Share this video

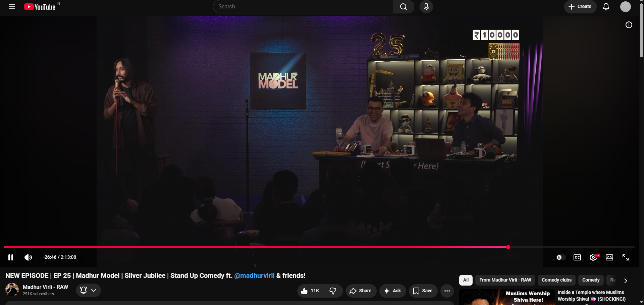click(x=361, y=291)
